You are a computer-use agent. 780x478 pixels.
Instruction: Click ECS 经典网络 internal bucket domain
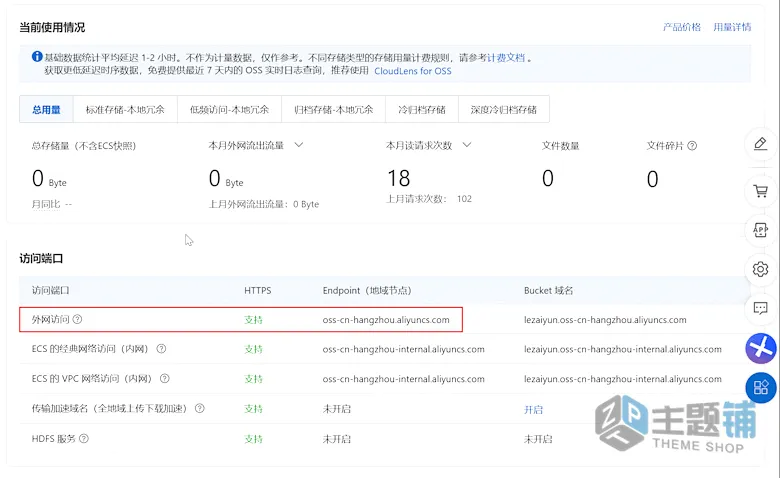[623, 349]
